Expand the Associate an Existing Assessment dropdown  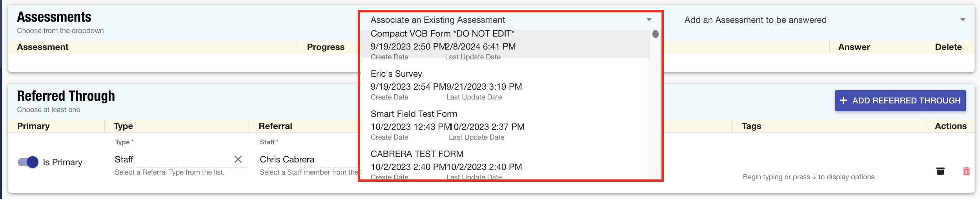[x=648, y=20]
